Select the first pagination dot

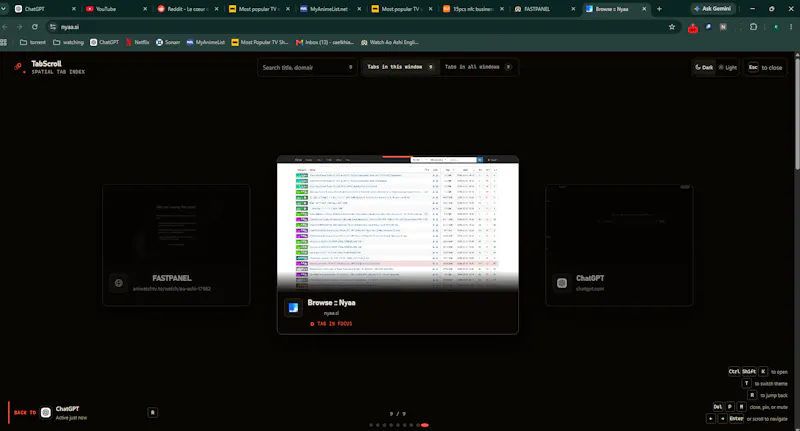tap(371, 425)
